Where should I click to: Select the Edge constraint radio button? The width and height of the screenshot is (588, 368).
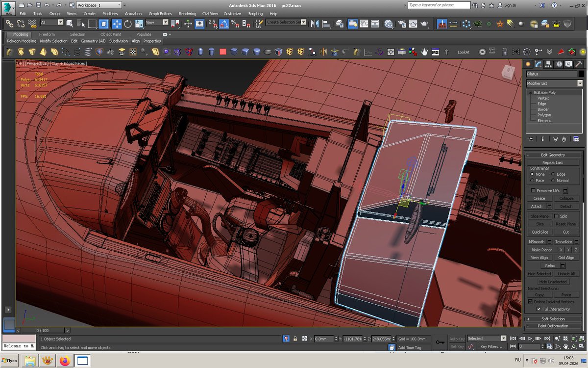coord(554,174)
